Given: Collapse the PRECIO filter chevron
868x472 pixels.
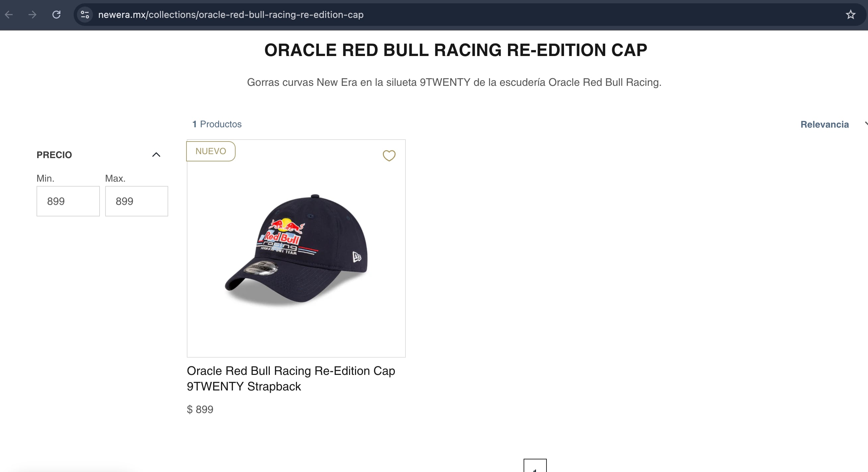Looking at the screenshot, I should [156, 155].
